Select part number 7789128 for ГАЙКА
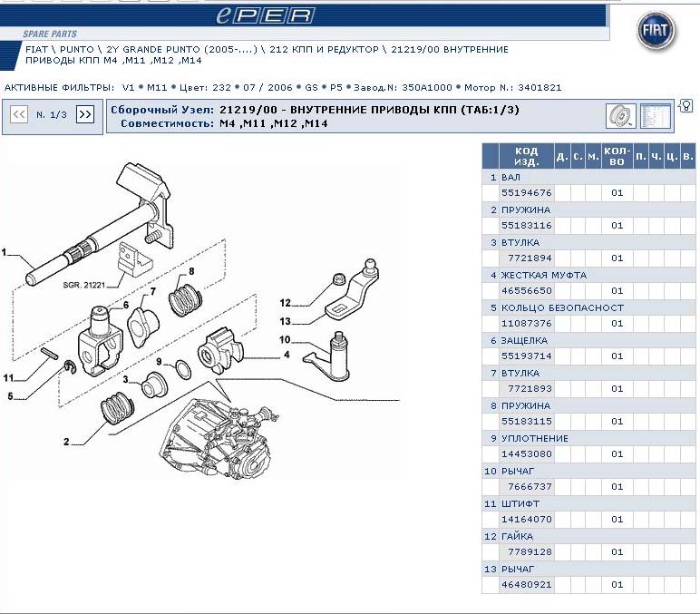The height and width of the screenshot is (614, 700). coord(526,552)
